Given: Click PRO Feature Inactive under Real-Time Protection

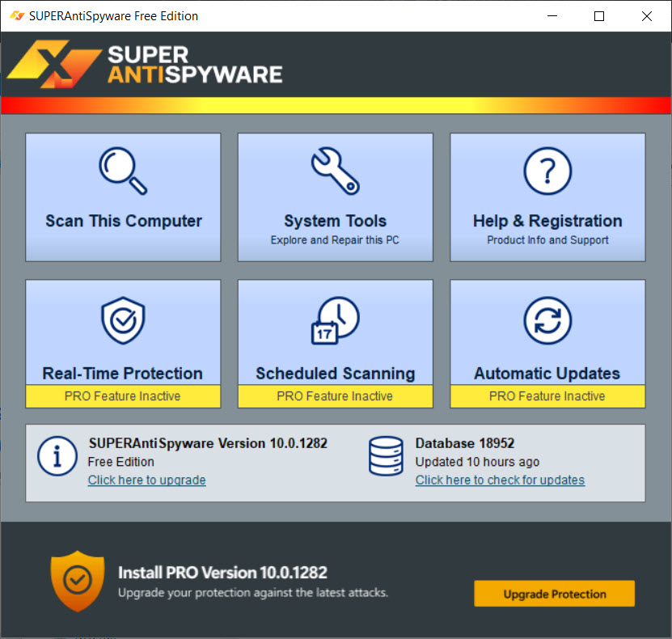Looking at the screenshot, I should point(123,396).
